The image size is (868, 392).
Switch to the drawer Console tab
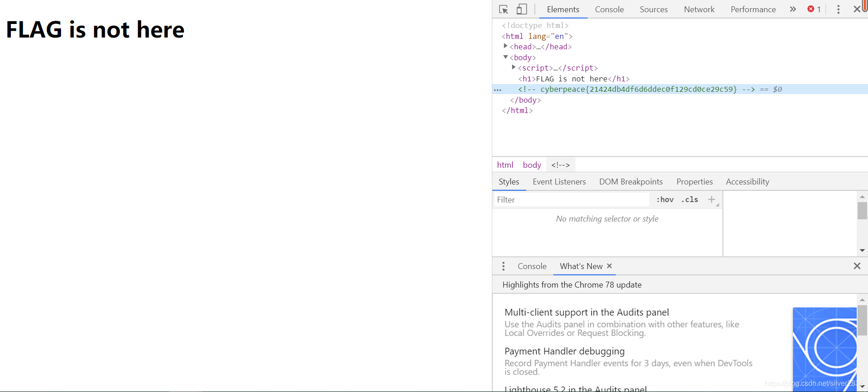[532, 266]
